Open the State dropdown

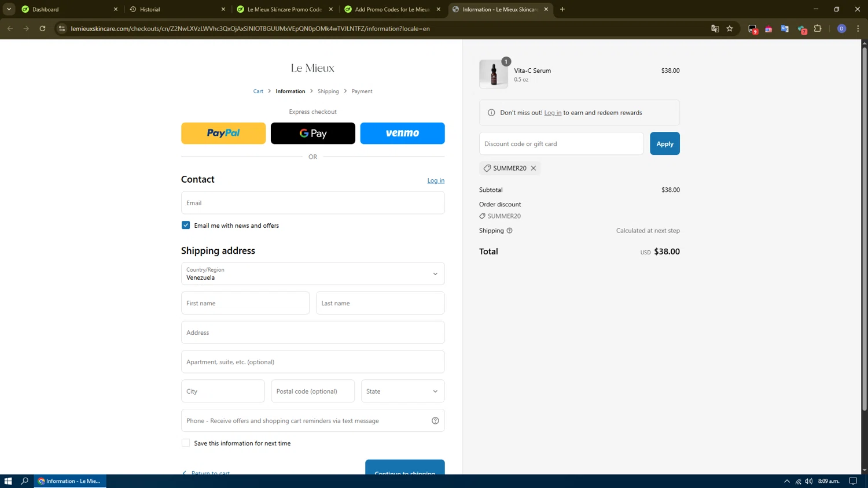(x=403, y=391)
